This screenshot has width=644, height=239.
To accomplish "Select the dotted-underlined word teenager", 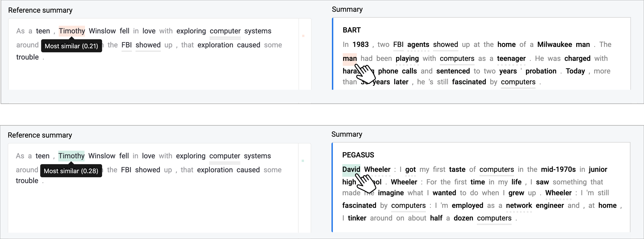I will point(511,58).
